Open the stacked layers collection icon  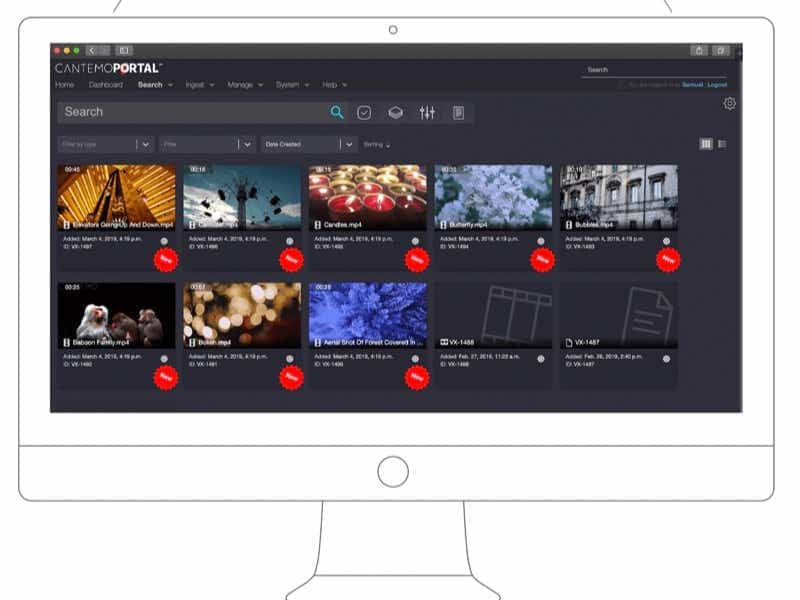[395, 112]
